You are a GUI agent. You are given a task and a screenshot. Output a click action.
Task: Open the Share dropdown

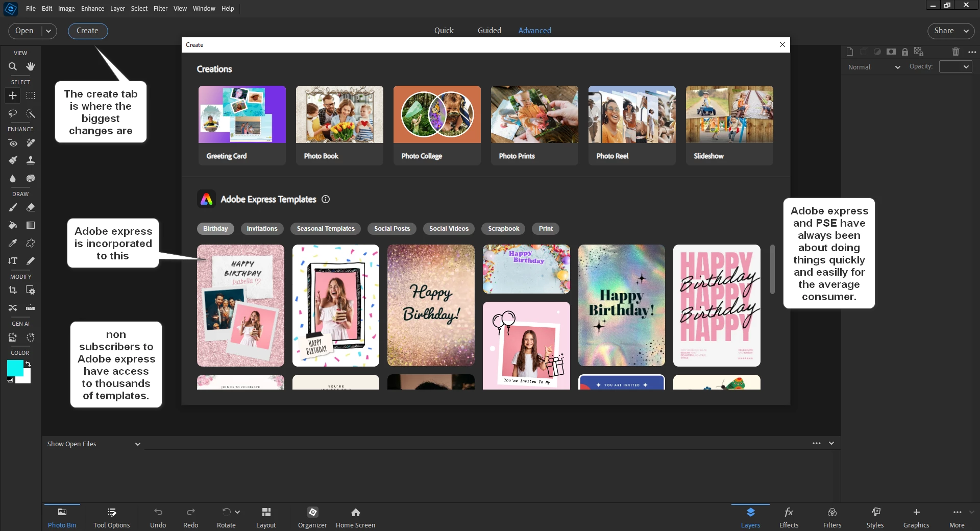click(x=951, y=31)
